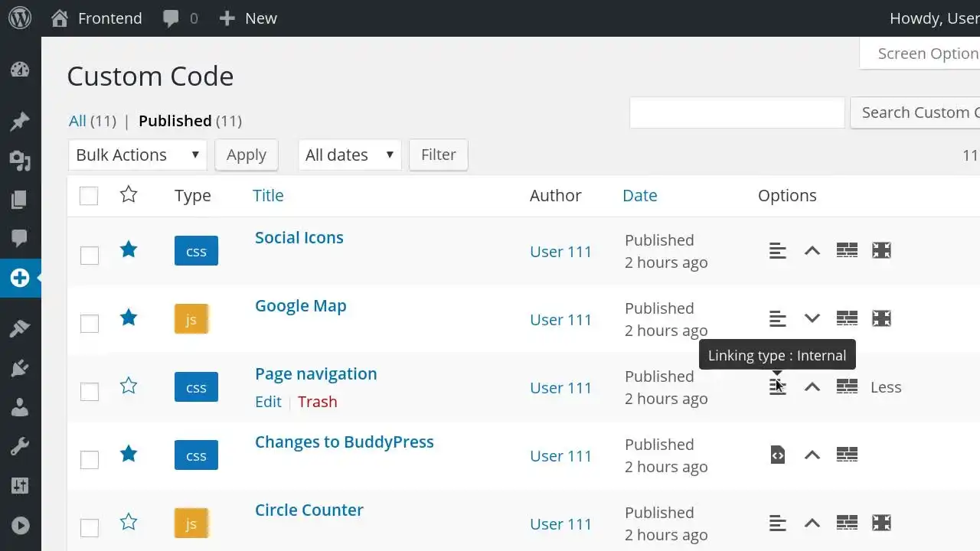Open the All dates filter dropdown
The width and height of the screenshot is (980, 551).
point(349,155)
